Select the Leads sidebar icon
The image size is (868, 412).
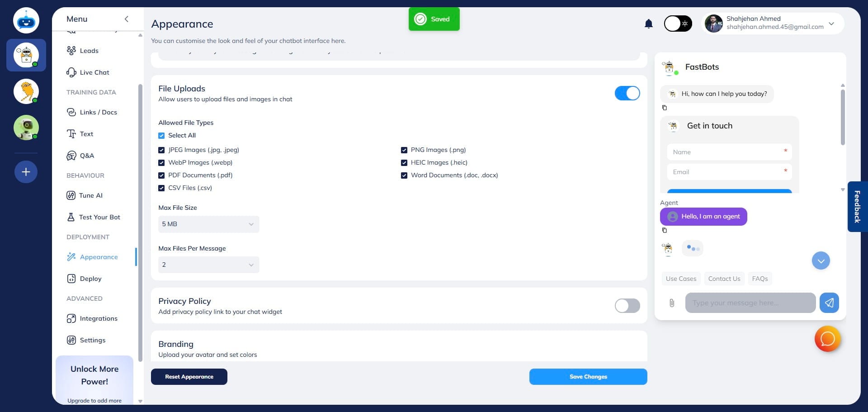(x=72, y=51)
